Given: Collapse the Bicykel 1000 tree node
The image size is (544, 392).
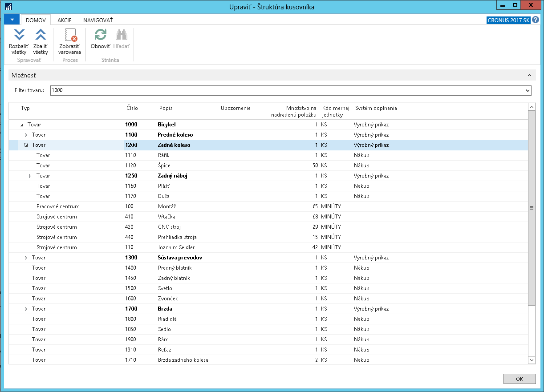Looking at the screenshot, I should [x=22, y=125].
